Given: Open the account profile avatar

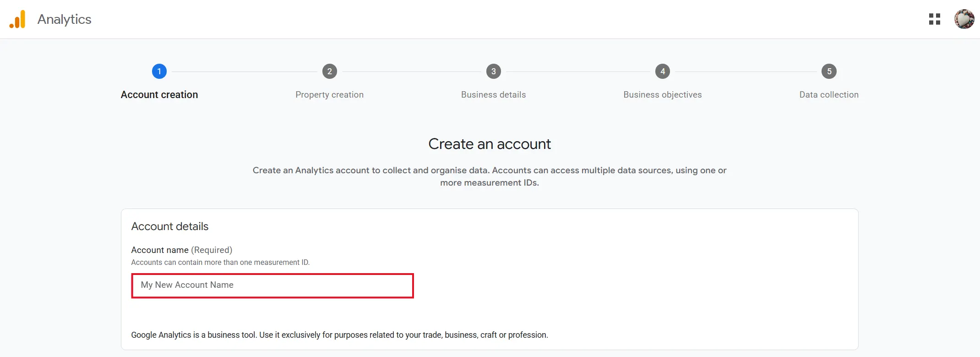Looking at the screenshot, I should pyautogui.click(x=964, y=19).
